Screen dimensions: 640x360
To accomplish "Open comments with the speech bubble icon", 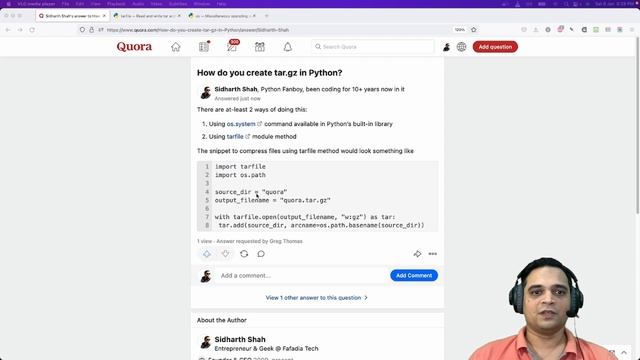I will pos(261,254).
